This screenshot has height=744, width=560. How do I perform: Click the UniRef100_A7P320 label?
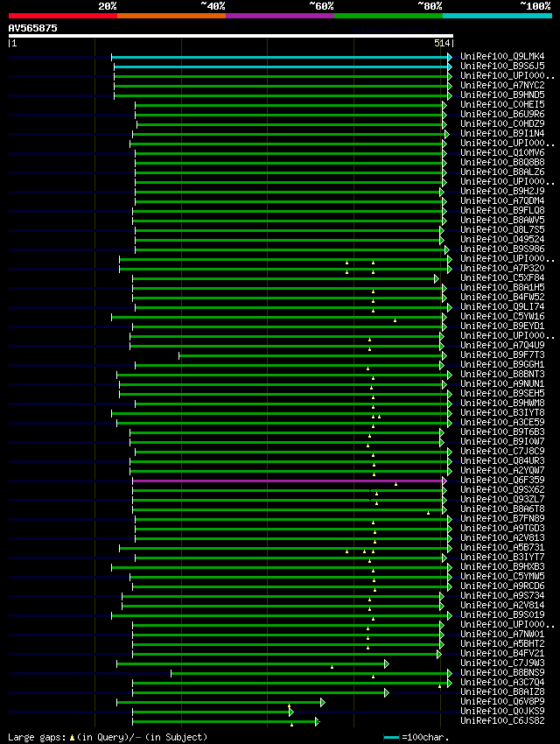coord(502,268)
